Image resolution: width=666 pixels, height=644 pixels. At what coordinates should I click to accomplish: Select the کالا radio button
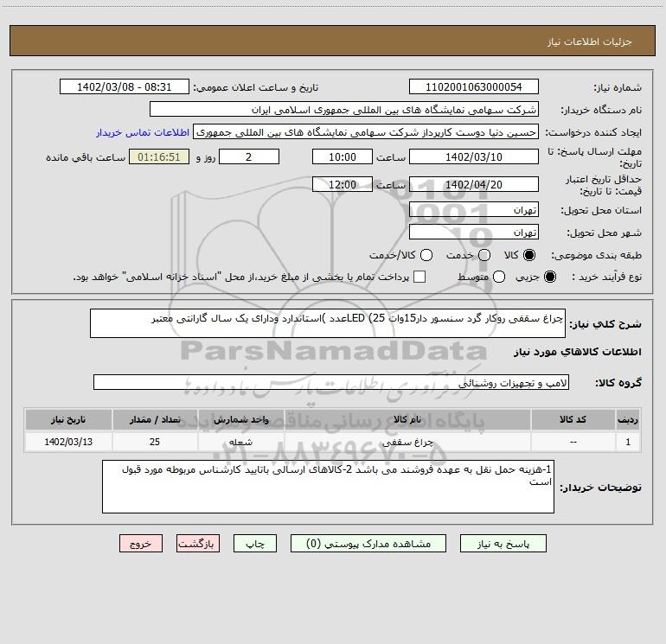529,255
